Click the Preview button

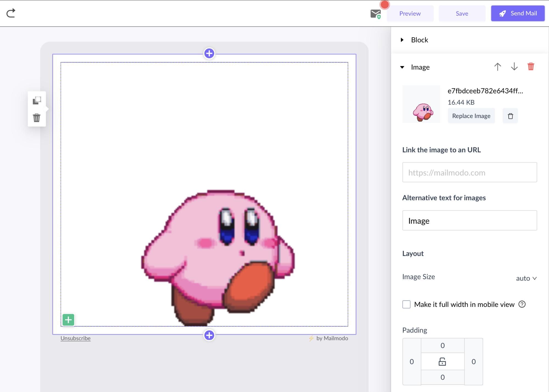(x=410, y=13)
